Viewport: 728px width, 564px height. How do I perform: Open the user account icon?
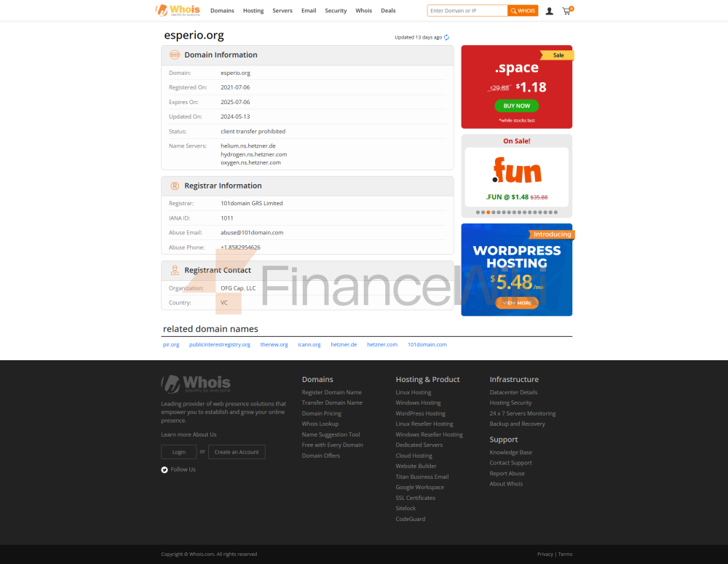pos(549,11)
